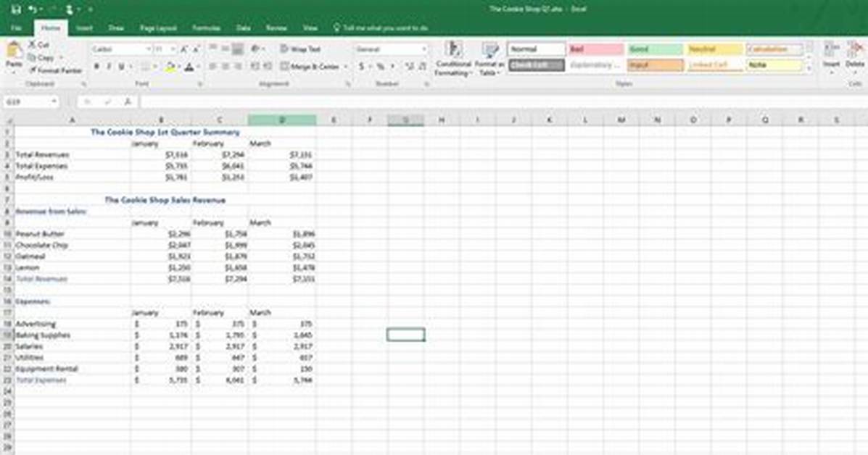Screen dimensions: 868x455
Task: Increase font size with the large A
Action: coord(184,49)
